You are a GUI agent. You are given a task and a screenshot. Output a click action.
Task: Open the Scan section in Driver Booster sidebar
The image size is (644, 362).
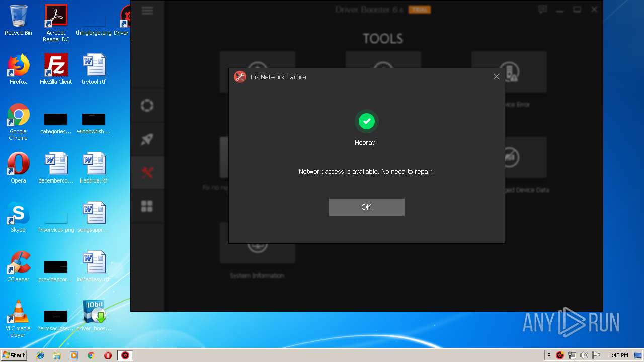click(x=147, y=105)
